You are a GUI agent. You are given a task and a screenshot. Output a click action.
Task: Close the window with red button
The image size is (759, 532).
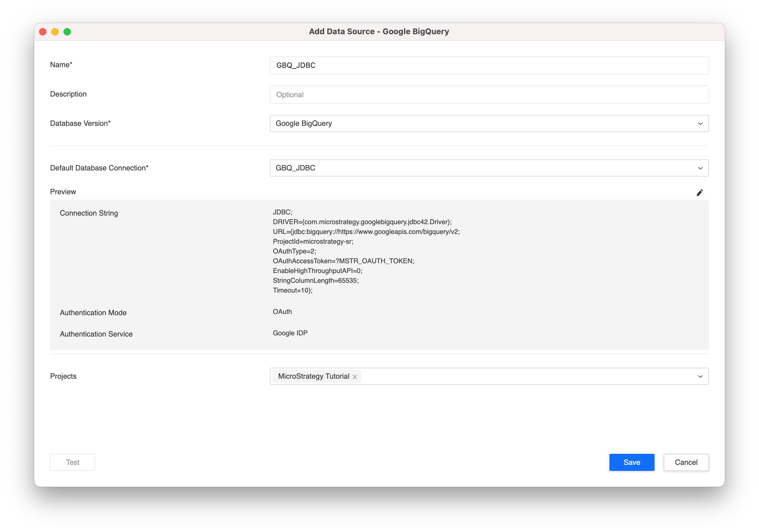(x=43, y=32)
